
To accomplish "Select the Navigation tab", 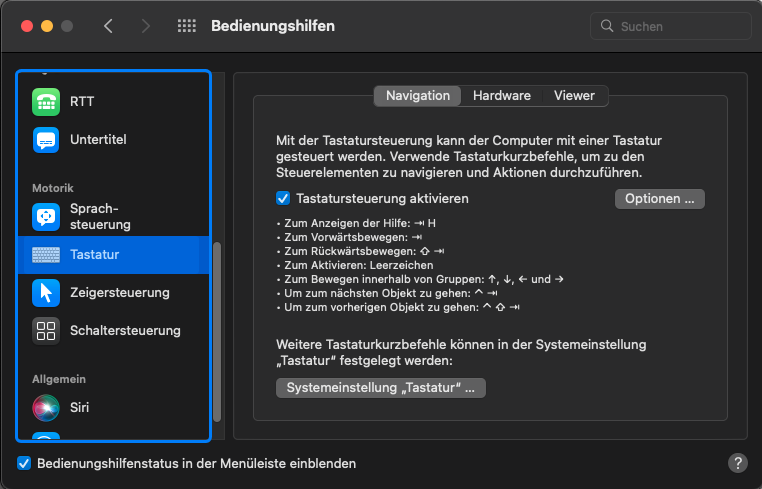I will pos(418,96).
